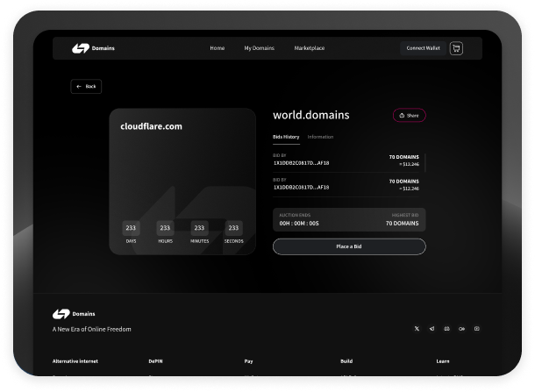Viewport: 535px width, 392px height.
Task: Open the Discord social link
Action: [446, 329]
